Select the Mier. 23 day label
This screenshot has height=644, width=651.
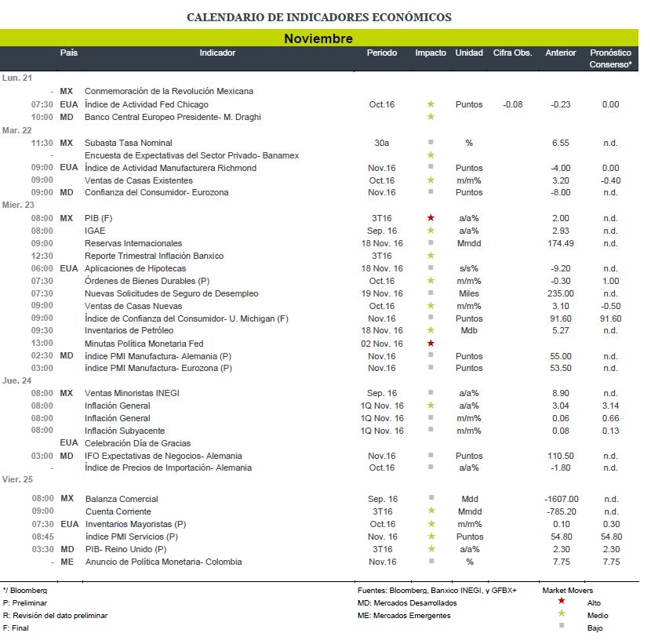click(18, 205)
